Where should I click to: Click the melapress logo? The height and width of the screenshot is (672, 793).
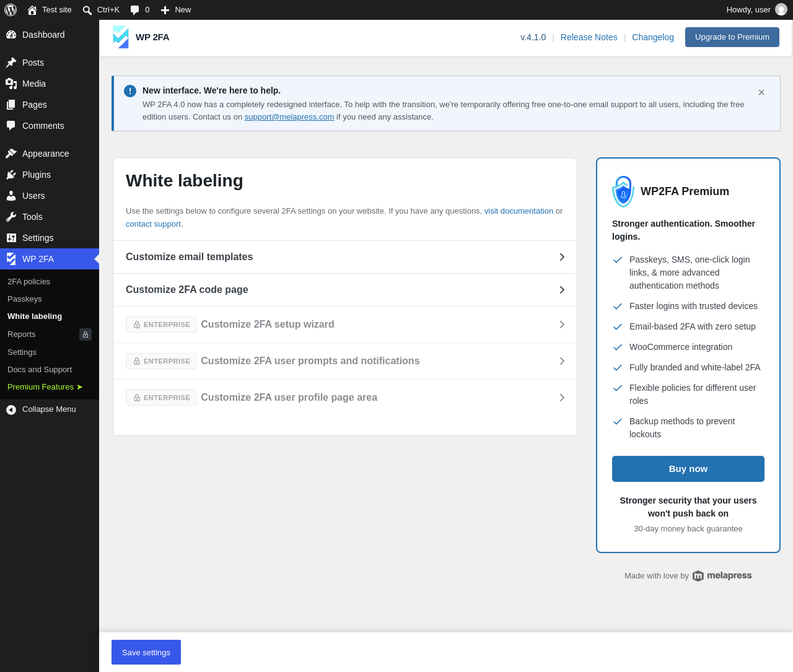tap(722, 576)
